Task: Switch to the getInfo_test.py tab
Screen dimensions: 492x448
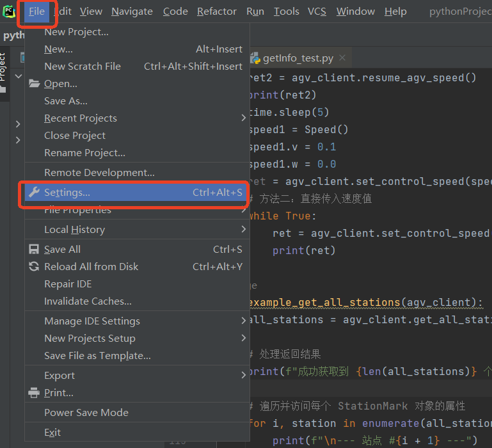Action: (x=298, y=58)
